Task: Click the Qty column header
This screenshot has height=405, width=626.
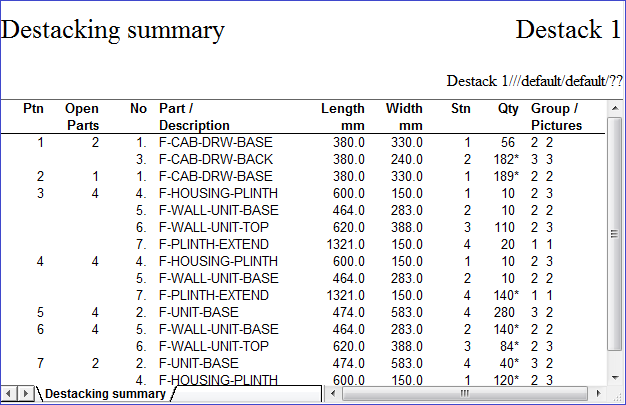Action: coord(508,108)
